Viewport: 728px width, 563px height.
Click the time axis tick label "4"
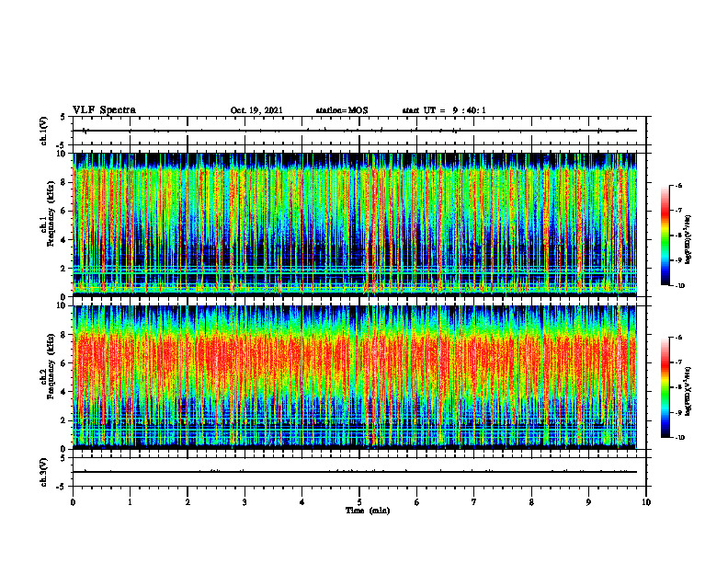(x=301, y=502)
